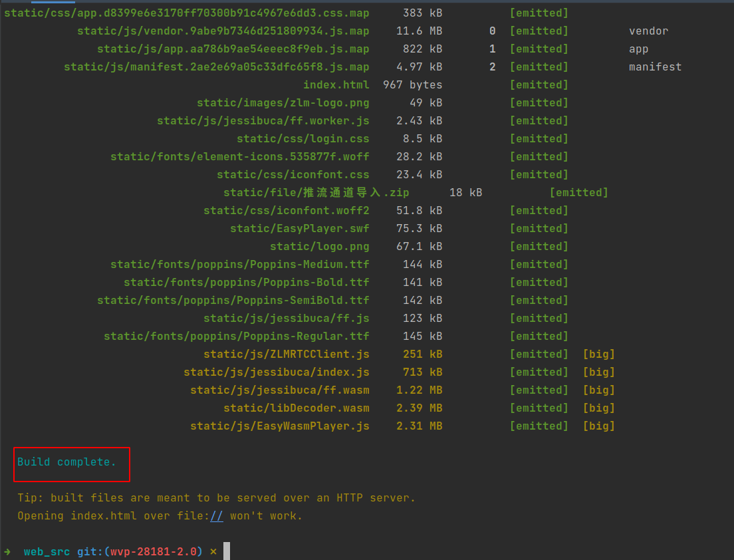This screenshot has width=734, height=560.
Task: Click the yellow × git dirty marker
Action: point(213,552)
